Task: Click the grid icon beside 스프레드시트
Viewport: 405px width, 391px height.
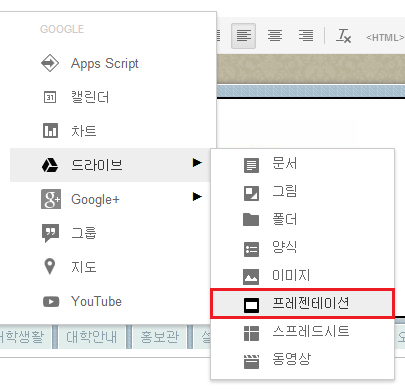Action: click(251, 333)
